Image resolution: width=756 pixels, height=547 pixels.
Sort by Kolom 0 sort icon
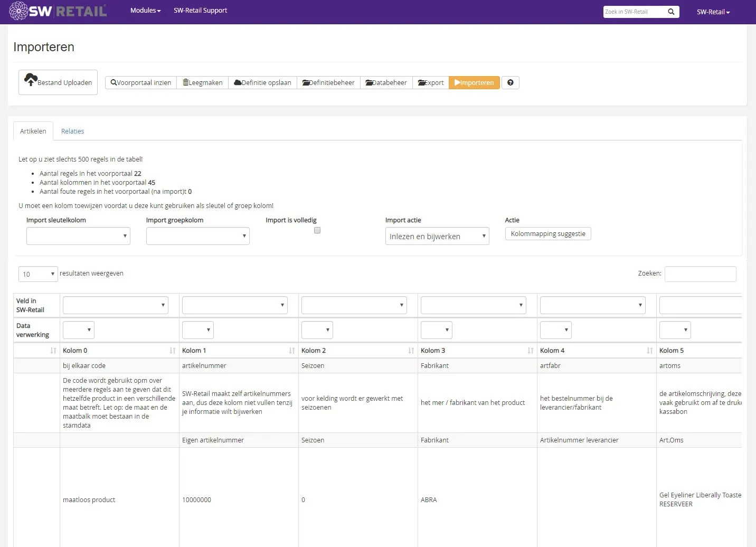[x=172, y=351]
